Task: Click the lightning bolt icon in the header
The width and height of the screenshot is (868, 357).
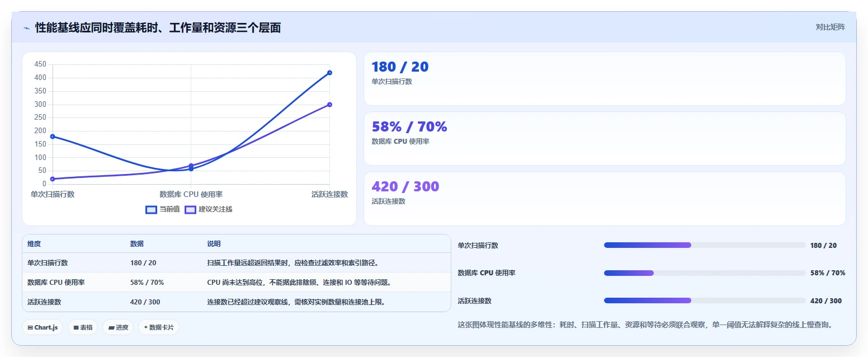Action: 26,28
